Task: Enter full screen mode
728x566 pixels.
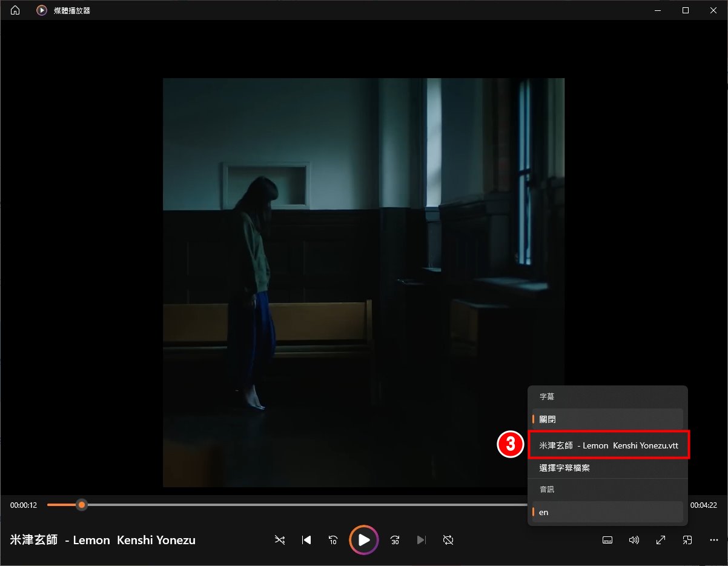Action: coord(661,540)
